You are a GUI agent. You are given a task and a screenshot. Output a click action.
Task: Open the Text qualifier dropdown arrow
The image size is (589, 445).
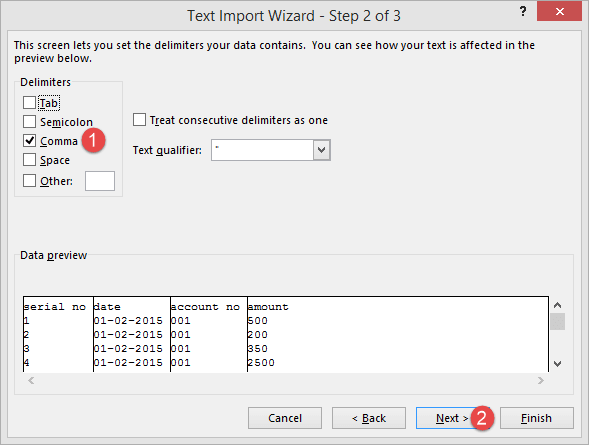click(x=322, y=150)
